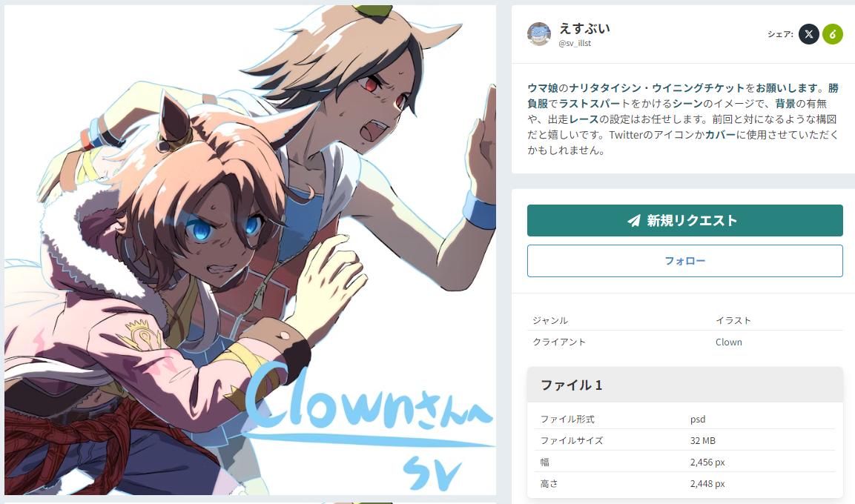Viewport: 855px width, 504px height.
Task: Open the えすぶい profile avatar
Action: [x=539, y=34]
